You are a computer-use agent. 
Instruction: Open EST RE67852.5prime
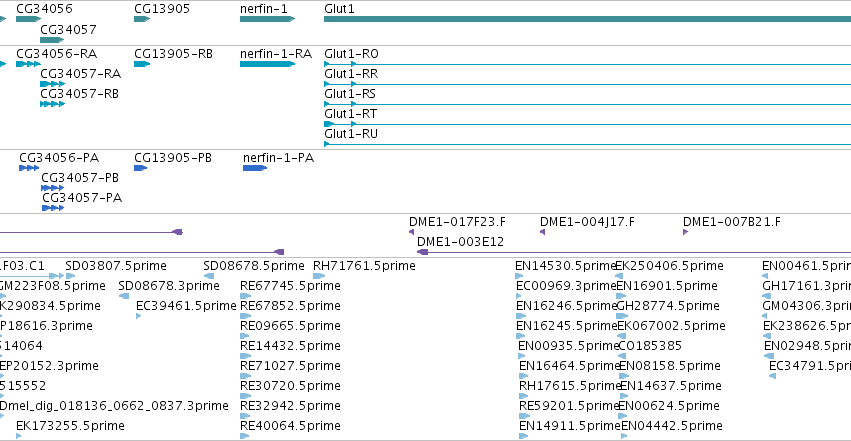(290, 306)
